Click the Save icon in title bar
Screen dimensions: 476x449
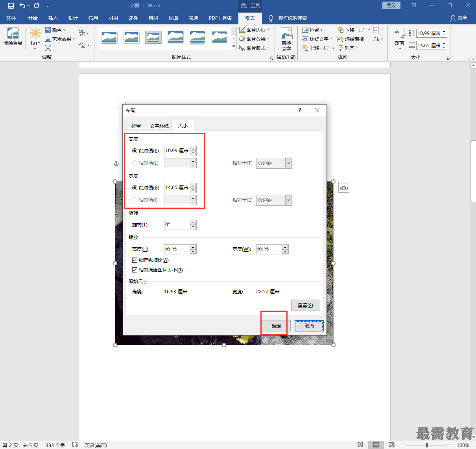[11, 6]
